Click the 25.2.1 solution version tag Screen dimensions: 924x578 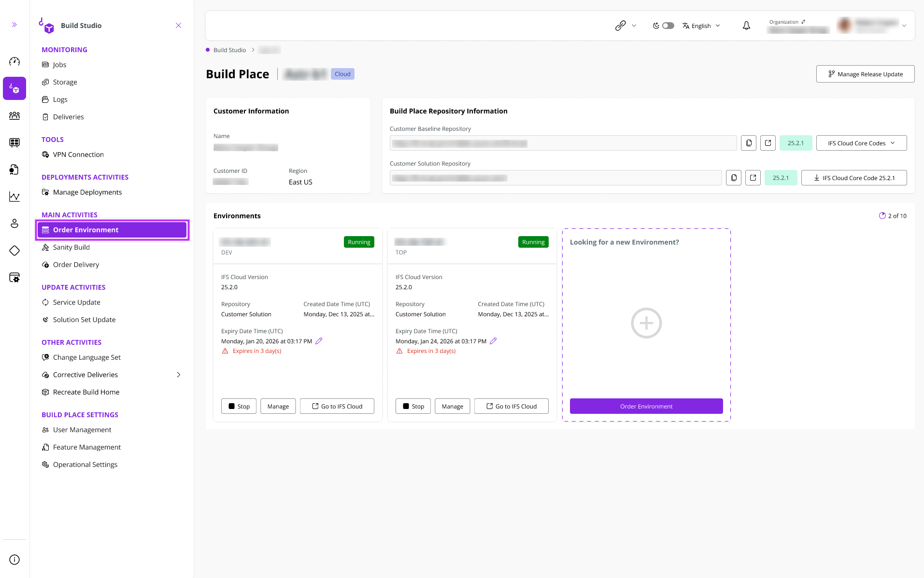(x=781, y=178)
